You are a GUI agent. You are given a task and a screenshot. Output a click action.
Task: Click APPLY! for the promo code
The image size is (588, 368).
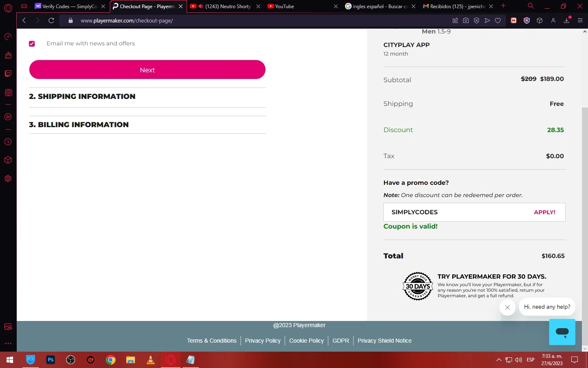click(x=544, y=212)
